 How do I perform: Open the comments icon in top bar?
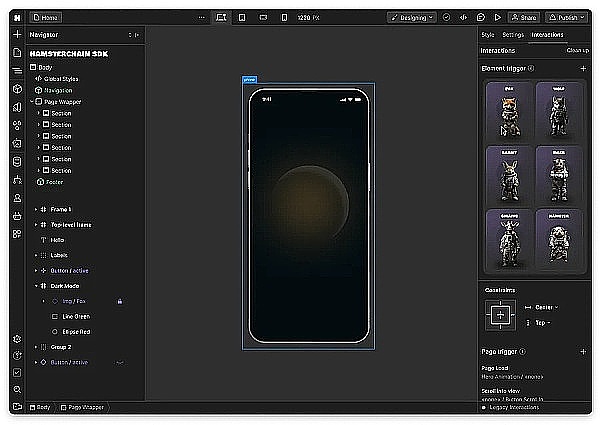coord(480,17)
